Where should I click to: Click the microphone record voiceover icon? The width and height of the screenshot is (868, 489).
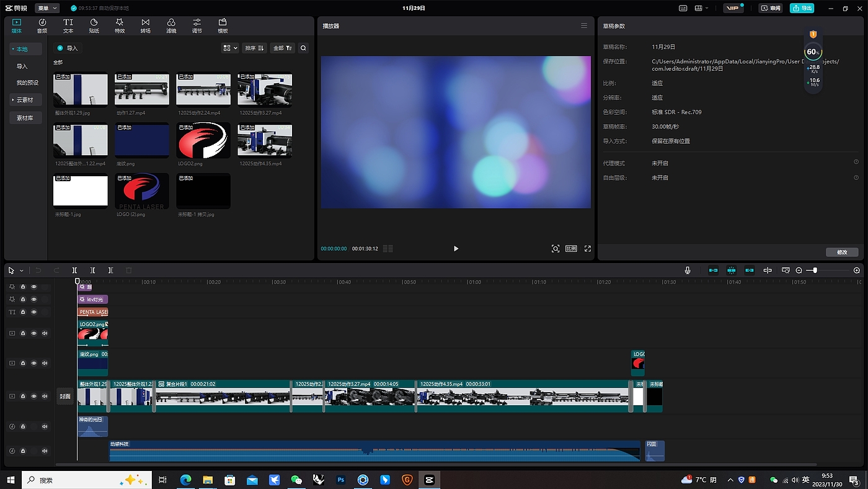(x=688, y=271)
